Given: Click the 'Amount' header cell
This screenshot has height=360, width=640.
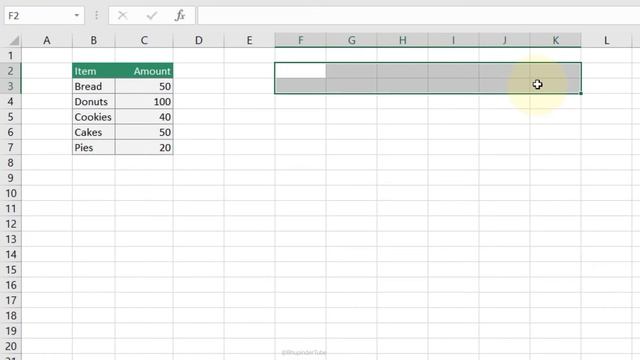Looking at the screenshot, I should coord(144,71).
